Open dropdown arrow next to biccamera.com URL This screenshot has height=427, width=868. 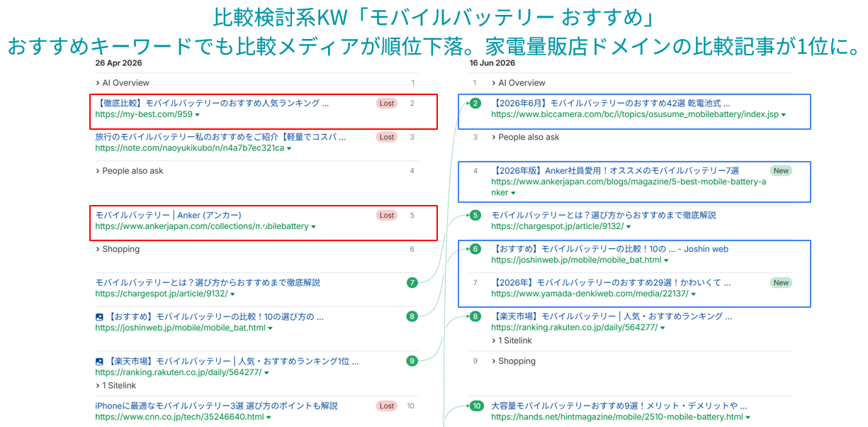click(x=783, y=114)
